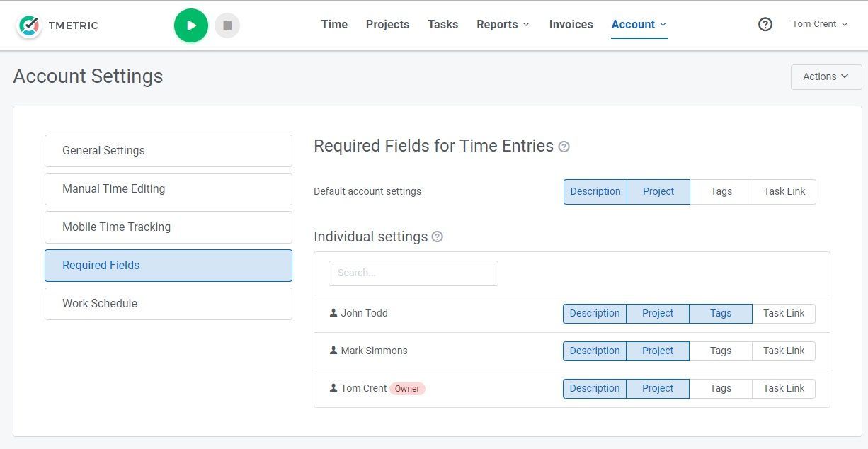Open the Invoices page
The width and height of the screenshot is (868, 449).
[x=571, y=24]
